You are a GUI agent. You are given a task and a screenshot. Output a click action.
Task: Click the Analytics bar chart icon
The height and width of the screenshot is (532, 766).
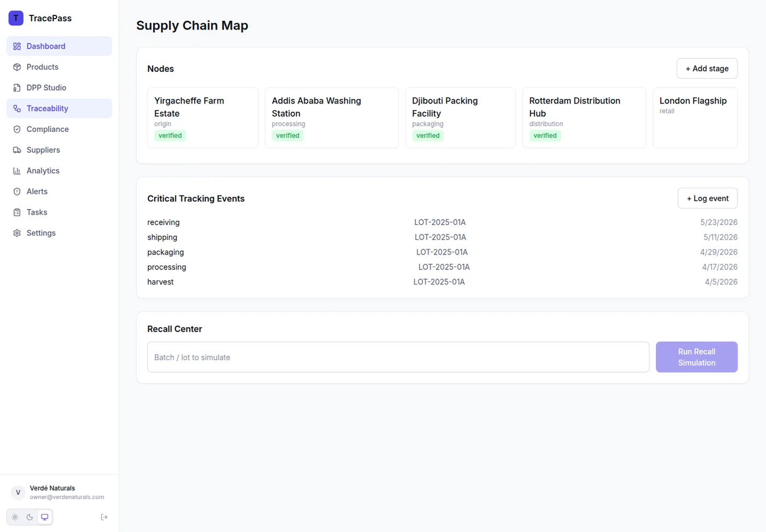point(17,171)
